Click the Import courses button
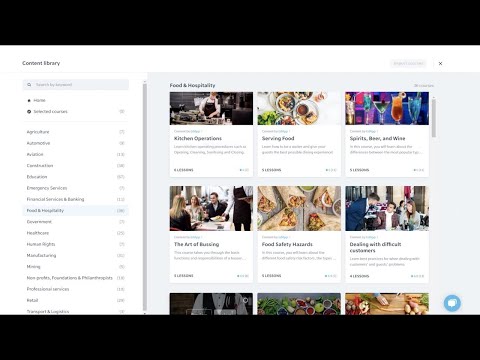The height and width of the screenshot is (360, 480). click(408, 63)
